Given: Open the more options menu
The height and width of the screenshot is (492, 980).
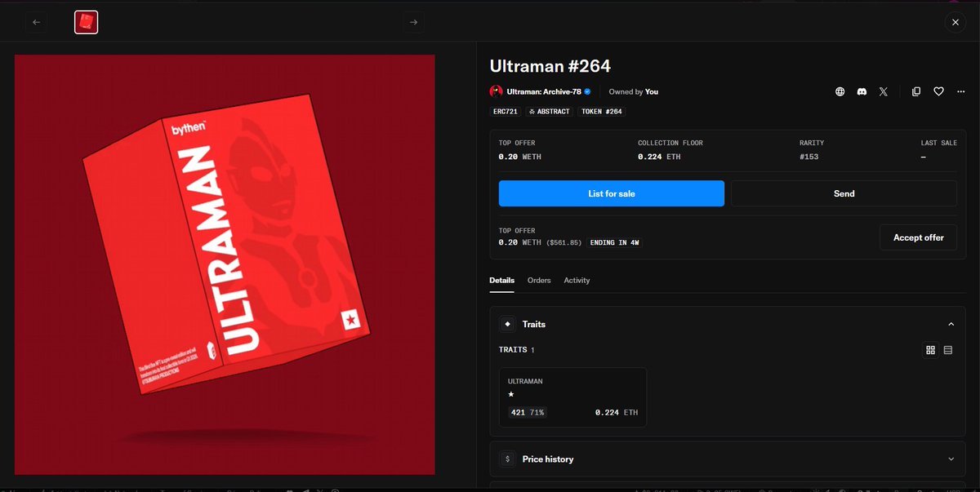Looking at the screenshot, I should pyautogui.click(x=960, y=91).
